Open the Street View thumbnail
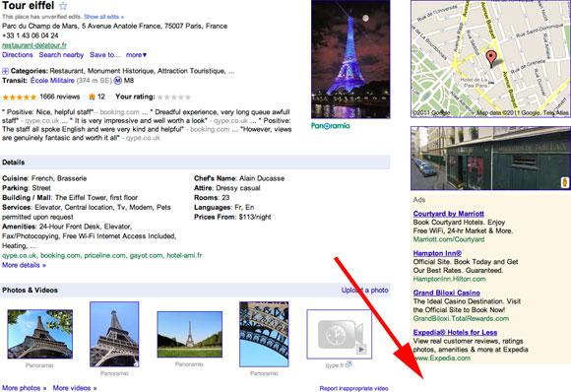The width and height of the screenshot is (571, 392). pos(490,159)
